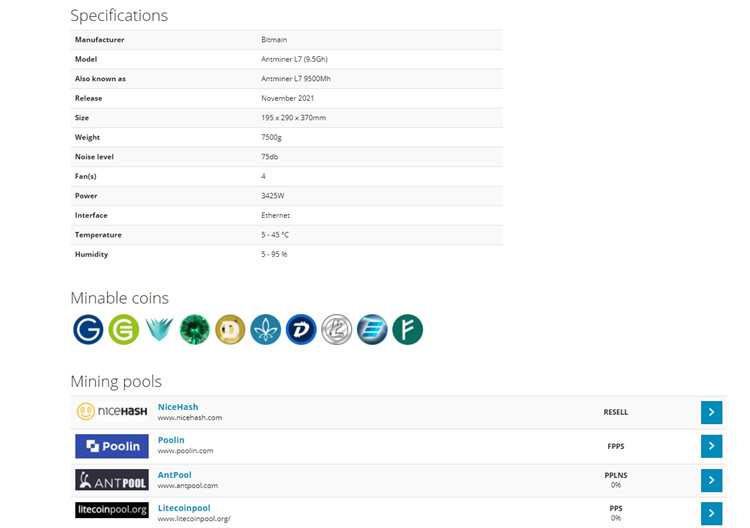Viewport: 750px width, 528px height.
Task: Click the November 2021 release value
Action: (x=287, y=99)
